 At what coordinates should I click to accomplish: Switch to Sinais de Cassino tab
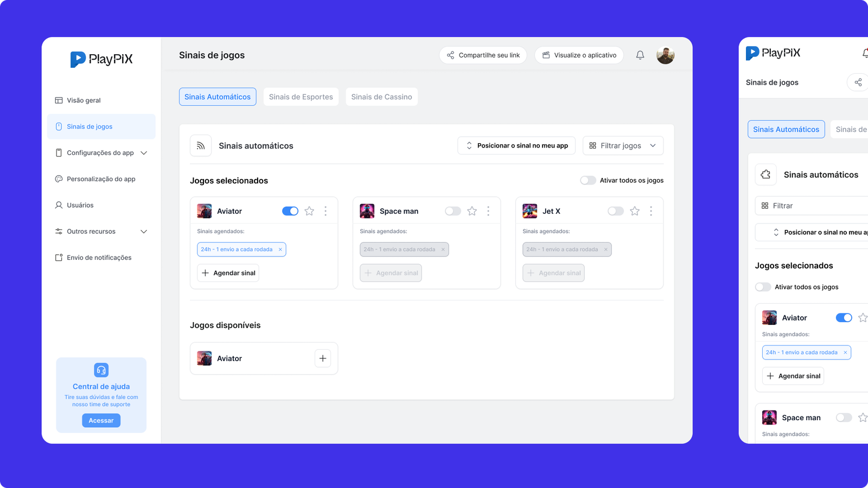click(381, 97)
